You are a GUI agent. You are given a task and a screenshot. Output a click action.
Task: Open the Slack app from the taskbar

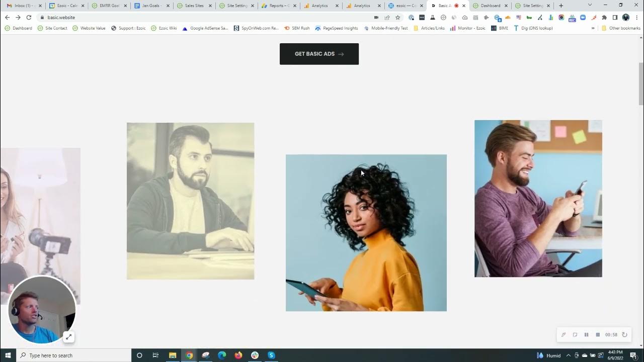pos(255,355)
